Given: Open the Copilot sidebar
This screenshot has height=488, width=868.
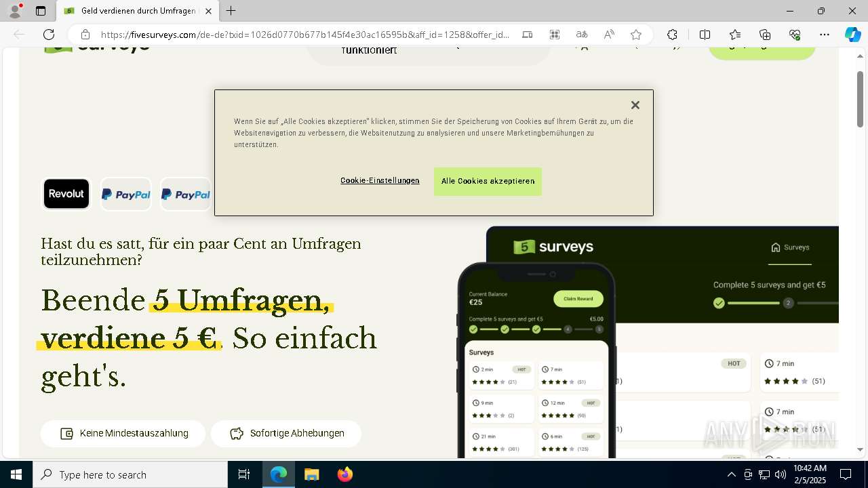Looking at the screenshot, I should [x=852, y=35].
